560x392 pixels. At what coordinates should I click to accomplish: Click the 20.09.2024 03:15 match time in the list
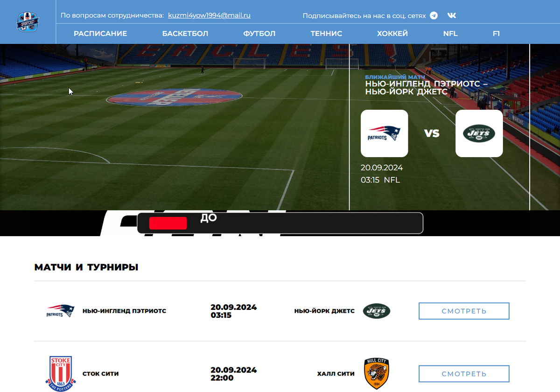234,311
